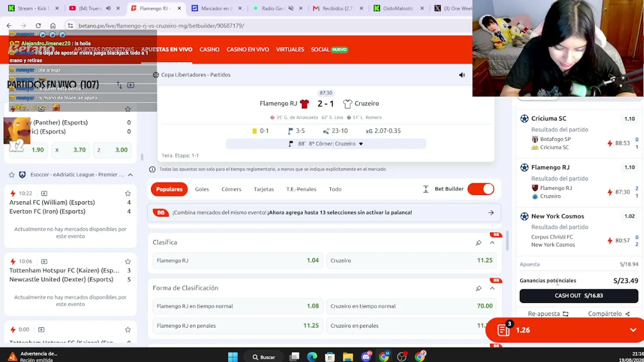Switch to the Goles tab
This screenshot has width=644, height=362.
tap(202, 189)
